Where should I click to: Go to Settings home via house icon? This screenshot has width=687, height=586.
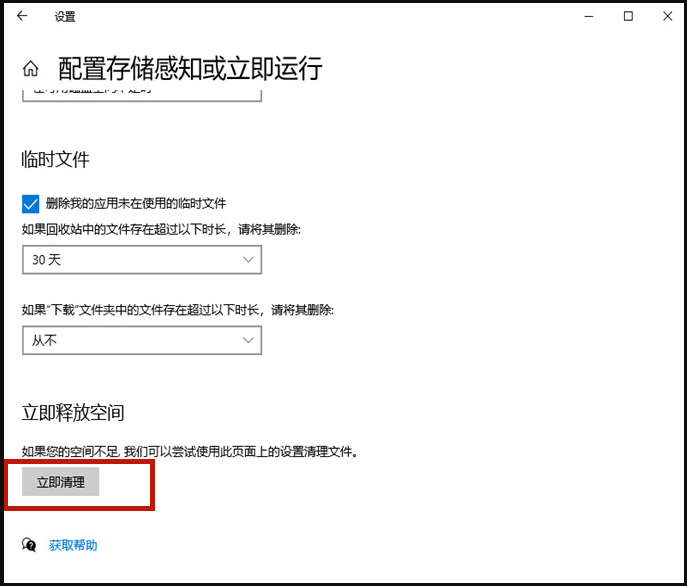31,69
